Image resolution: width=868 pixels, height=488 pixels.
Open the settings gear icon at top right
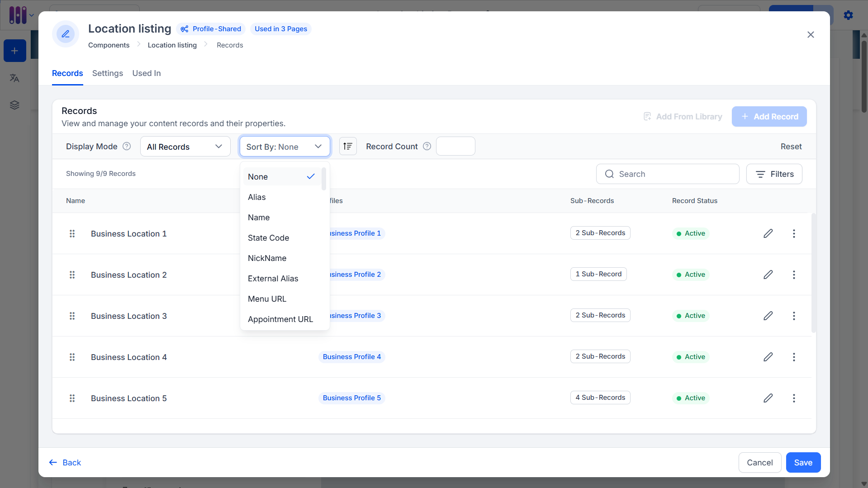849,15
